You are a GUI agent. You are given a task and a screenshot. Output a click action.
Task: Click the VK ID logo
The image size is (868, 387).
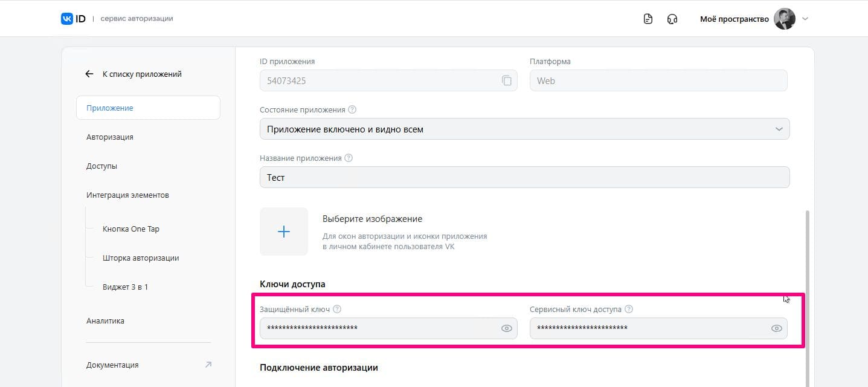pyautogui.click(x=73, y=19)
